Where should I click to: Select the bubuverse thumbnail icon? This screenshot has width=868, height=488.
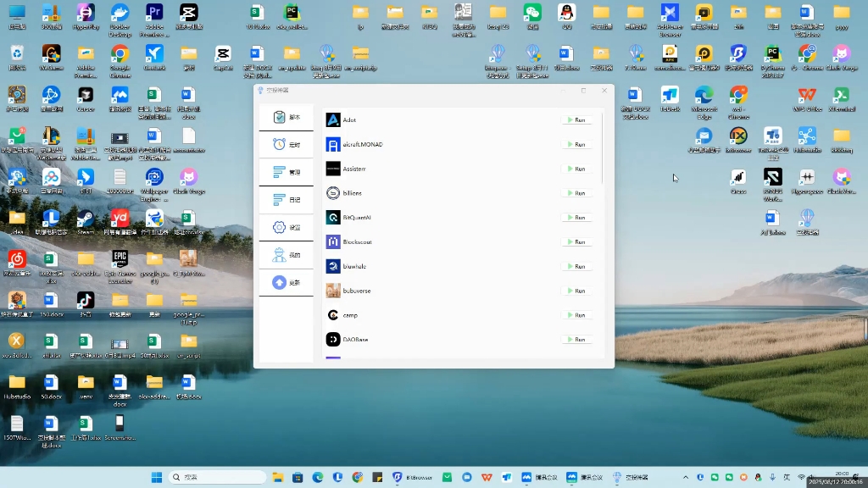[x=332, y=291]
